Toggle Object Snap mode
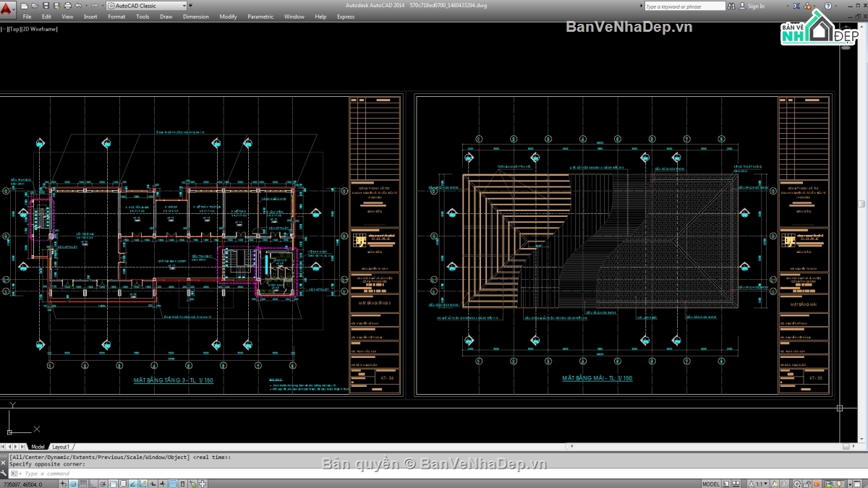 tap(112, 483)
